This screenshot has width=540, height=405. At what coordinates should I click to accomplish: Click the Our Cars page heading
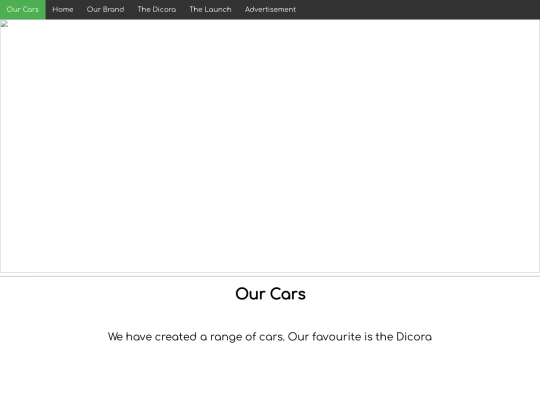pyautogui.click(x=270, y=294)
